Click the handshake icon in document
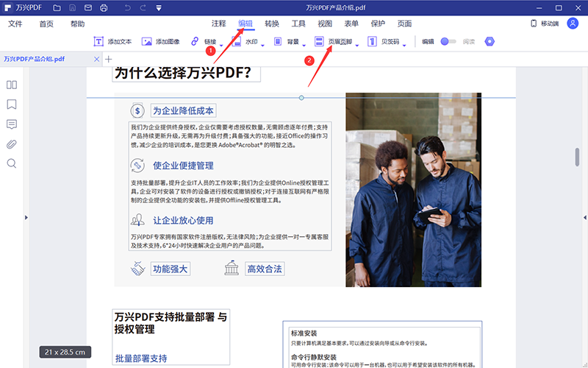Viewport: 588px width, 368px height. coord(137,269)
